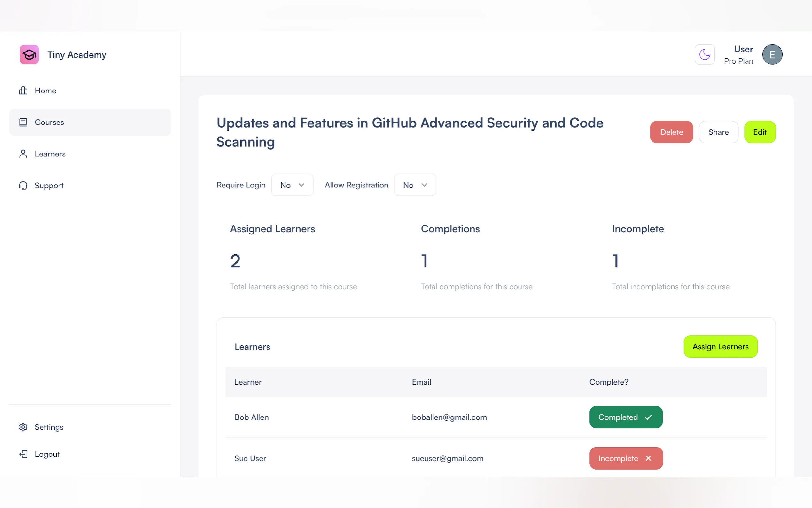Image resolution: width=812 pixels, height=508 pixels.
Task: Click the Support headset icon
Action: (23, 186)
